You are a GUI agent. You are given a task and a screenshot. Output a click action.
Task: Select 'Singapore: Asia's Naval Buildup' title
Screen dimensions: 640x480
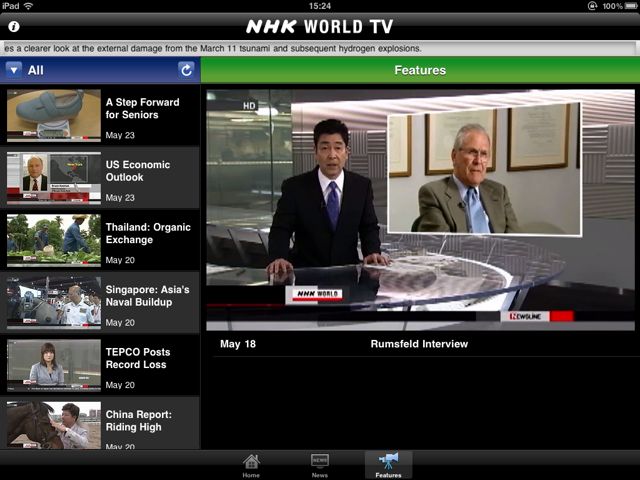(147, 296)
